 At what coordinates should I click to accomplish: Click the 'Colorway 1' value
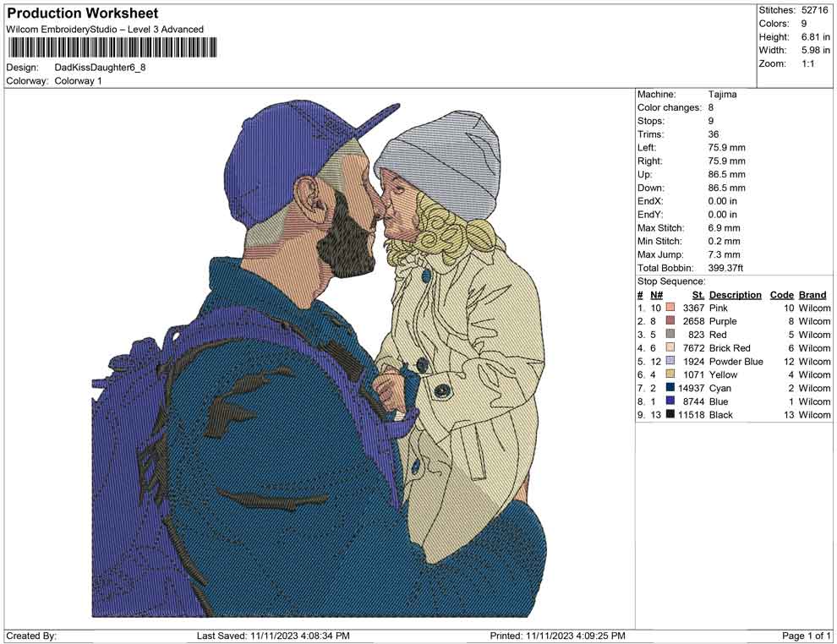pos(78,81)
